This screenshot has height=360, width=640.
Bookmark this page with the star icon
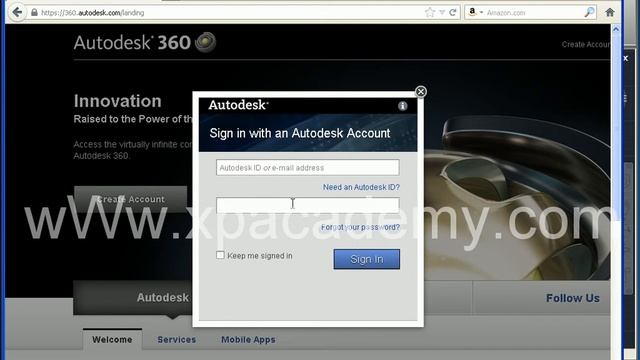pos(430,13)
